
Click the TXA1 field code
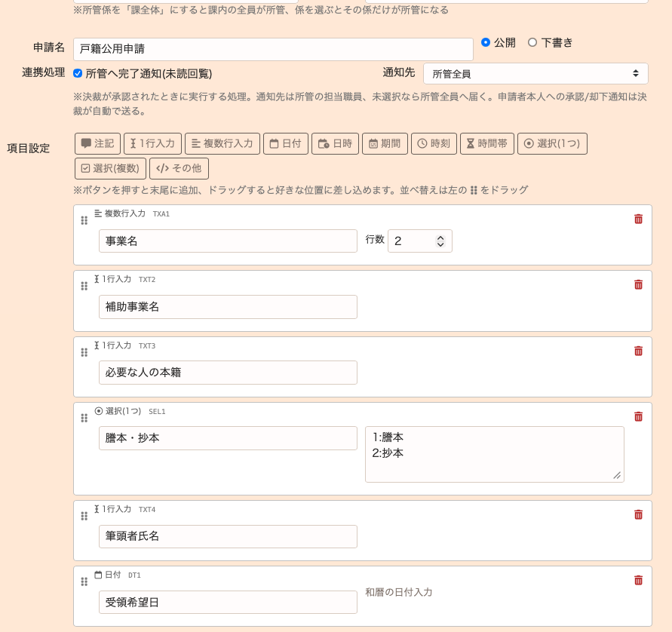click(161, 213)
